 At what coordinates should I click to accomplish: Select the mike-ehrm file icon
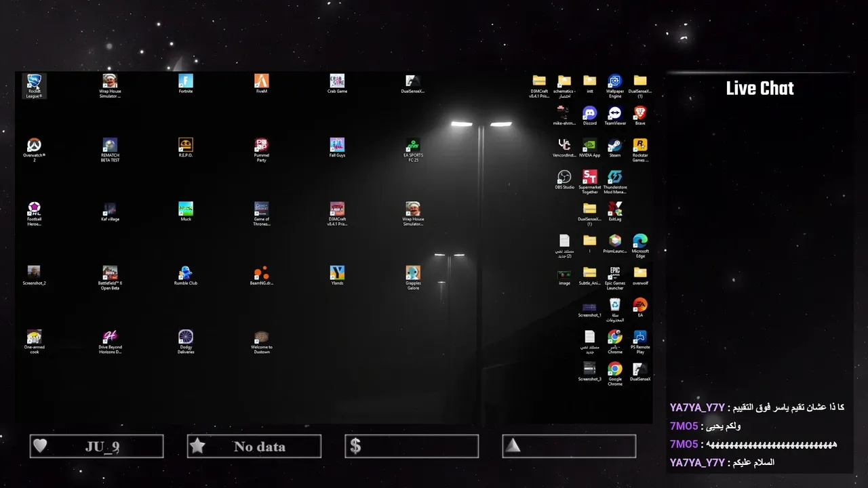564,116
